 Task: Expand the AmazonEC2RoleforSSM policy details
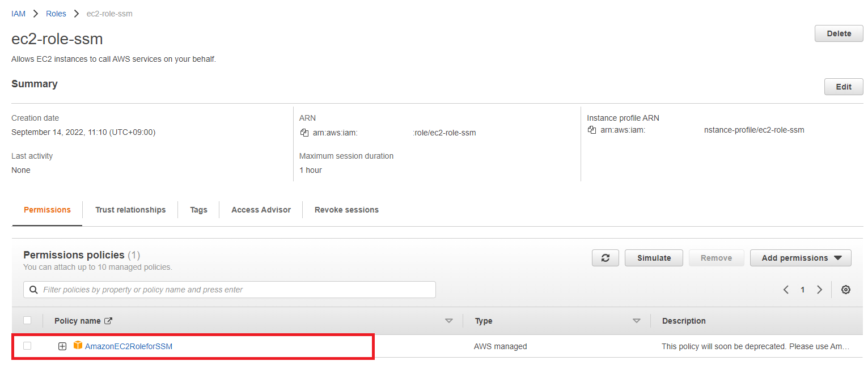click(x=62, y=346)
